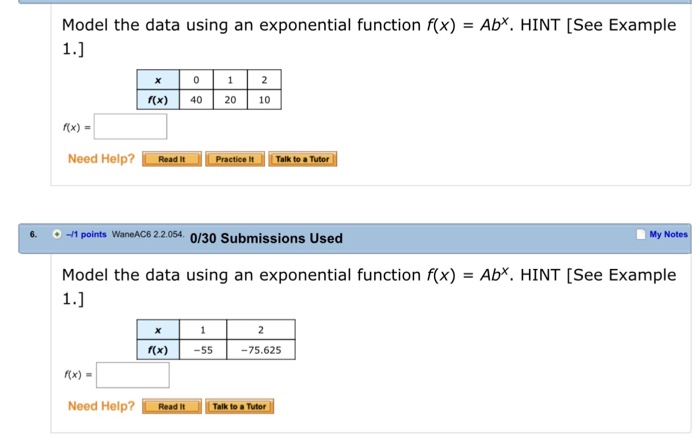Click the table cell with value 20
700x444 pixels.
pos(230,100)
